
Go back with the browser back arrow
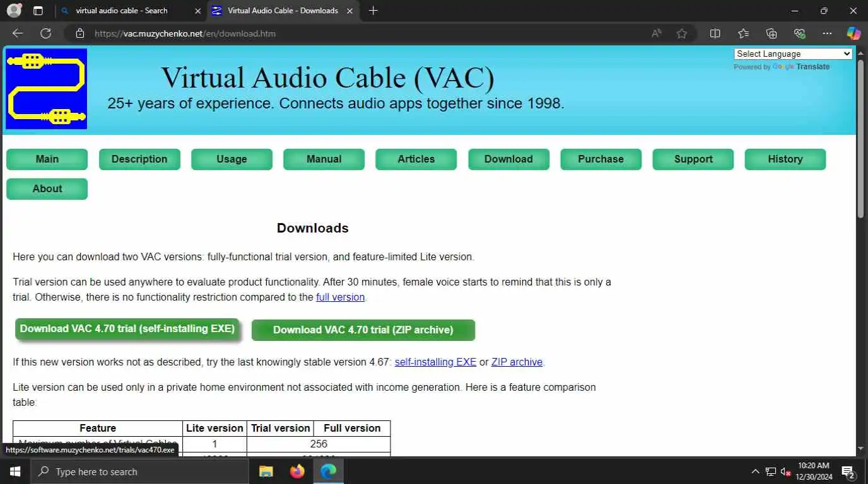[x=18, y=33]
